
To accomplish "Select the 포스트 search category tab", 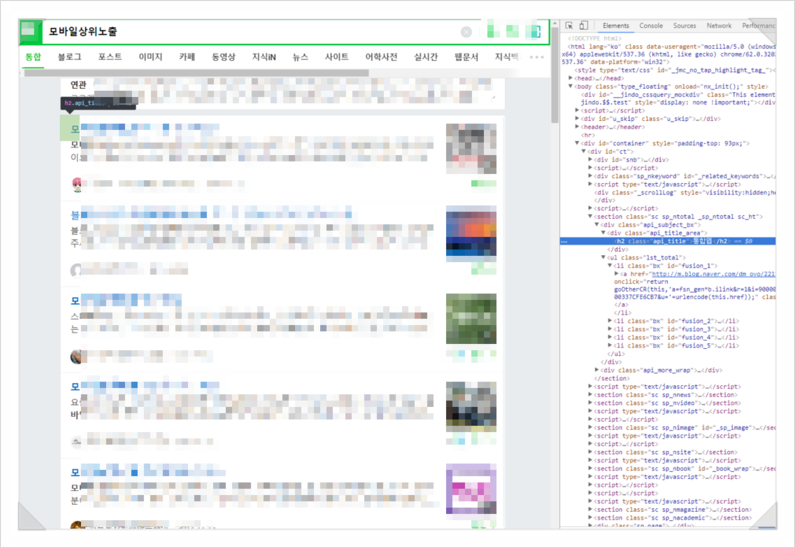I will point(110,57).
